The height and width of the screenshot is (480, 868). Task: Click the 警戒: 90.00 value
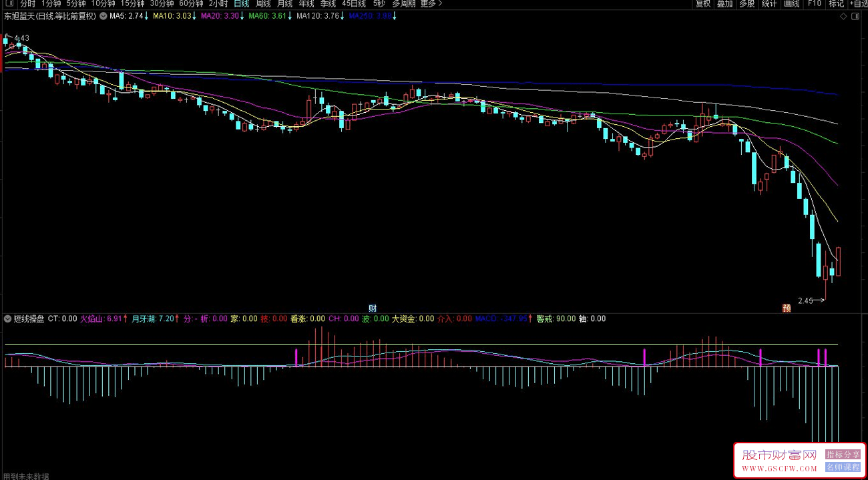pos(556,318)
